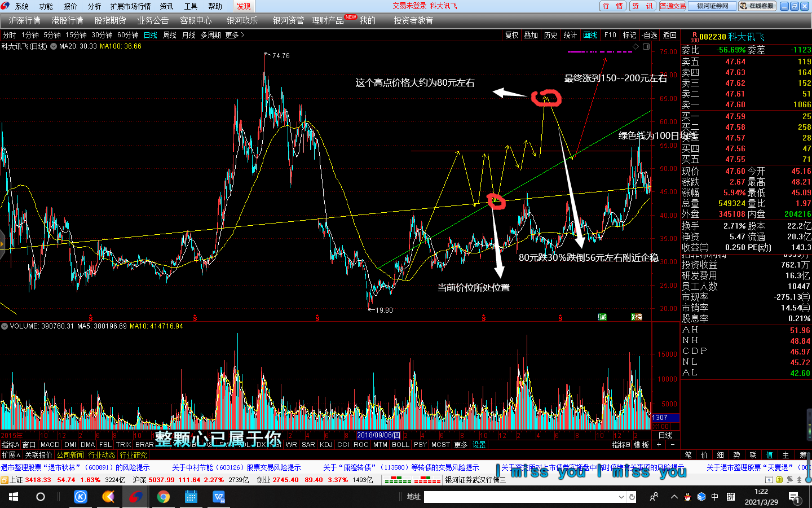Open the calendar app on taskbar
Screen dimensions: 812x508
point(191,497)
